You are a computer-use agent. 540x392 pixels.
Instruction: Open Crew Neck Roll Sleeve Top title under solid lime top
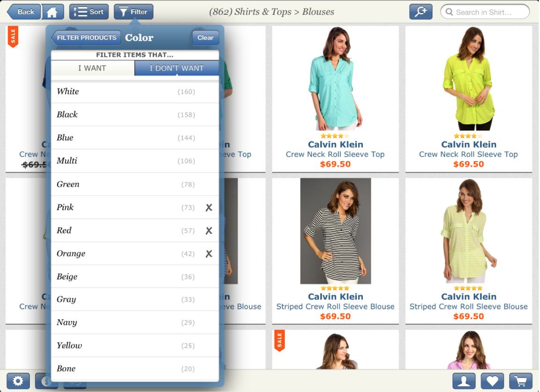(x=469, y=154)
